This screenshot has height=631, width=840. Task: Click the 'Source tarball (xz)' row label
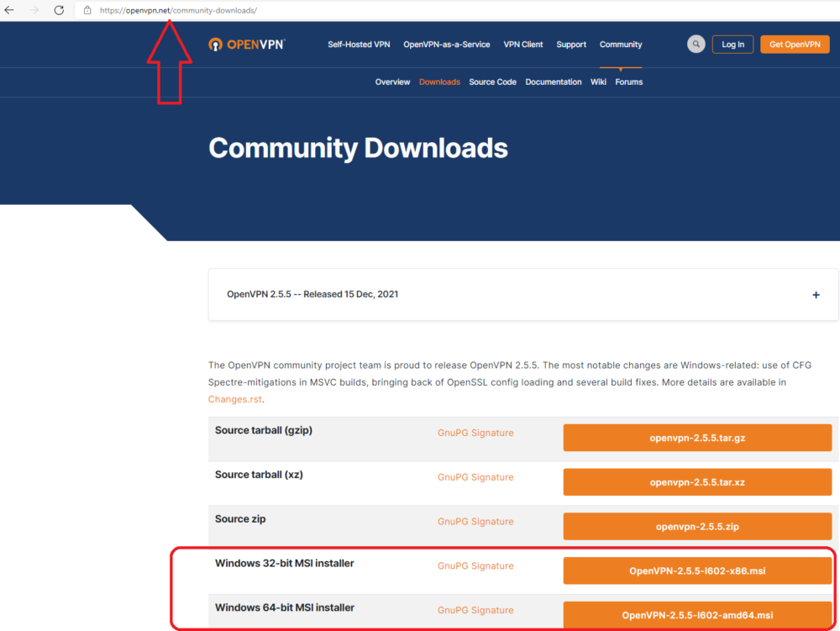point(259,475)
